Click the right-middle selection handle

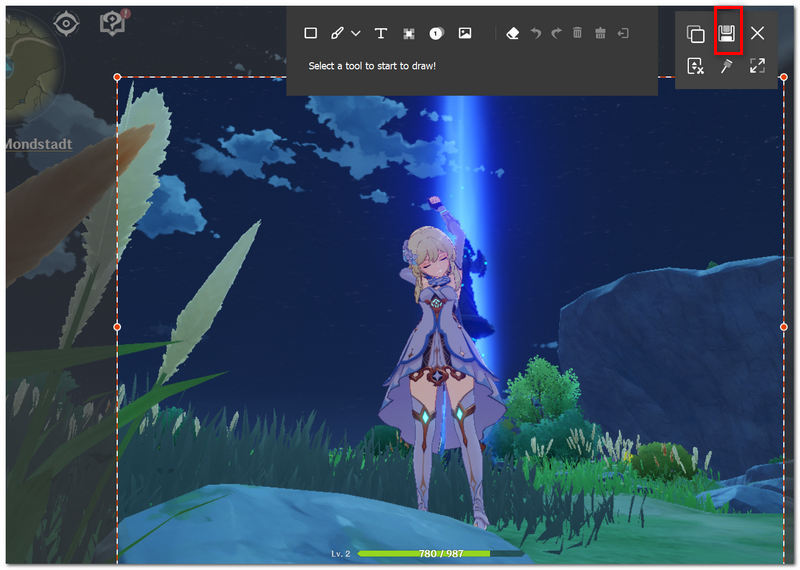point(784,327)
